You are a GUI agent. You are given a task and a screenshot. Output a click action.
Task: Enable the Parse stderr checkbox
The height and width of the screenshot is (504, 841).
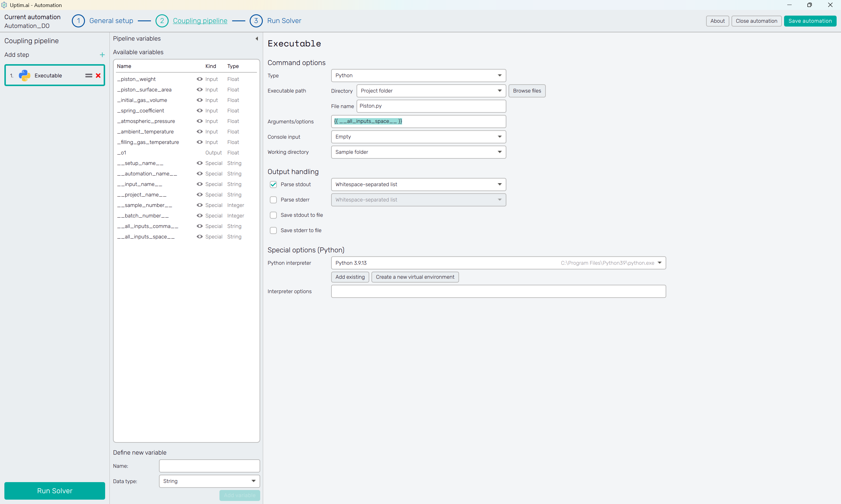[273, 200]
